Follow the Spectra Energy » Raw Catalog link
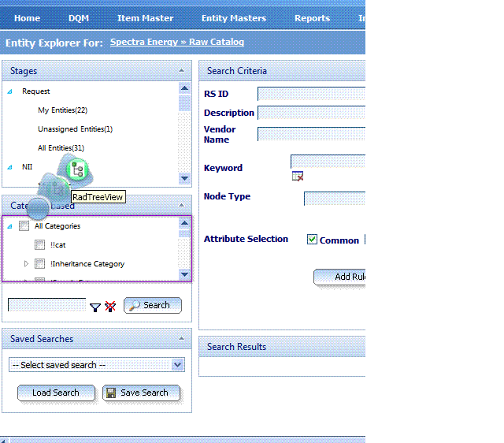504x443 pixels. 177,42
